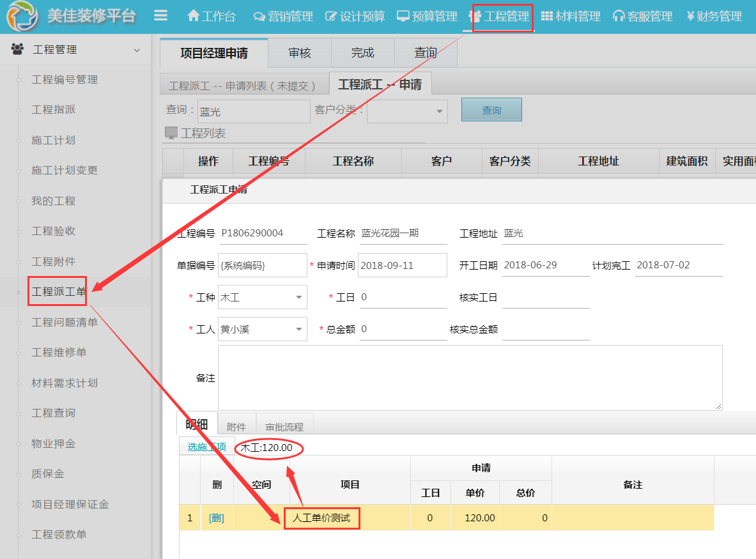Viewport: 756px width, 559px height.
Task: Click inside the 查询 input containing 蓝光
Action: [253, 111]
